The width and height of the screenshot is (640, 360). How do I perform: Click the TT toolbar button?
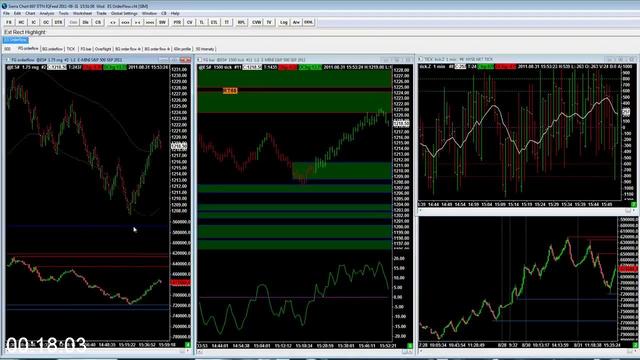tap(227, 22)
